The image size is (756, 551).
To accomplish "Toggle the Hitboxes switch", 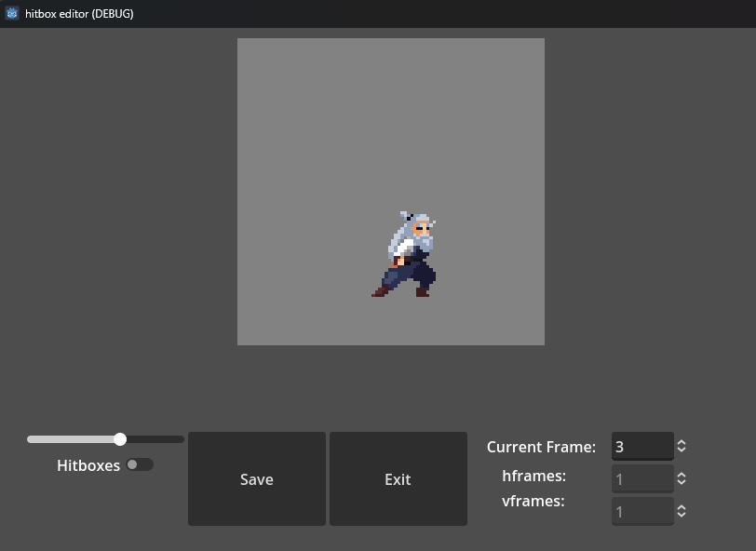I will click(140, 464).
